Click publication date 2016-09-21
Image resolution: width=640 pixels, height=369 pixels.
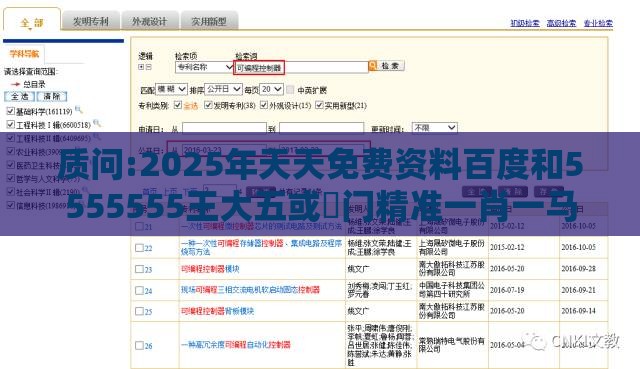[578, 290]
